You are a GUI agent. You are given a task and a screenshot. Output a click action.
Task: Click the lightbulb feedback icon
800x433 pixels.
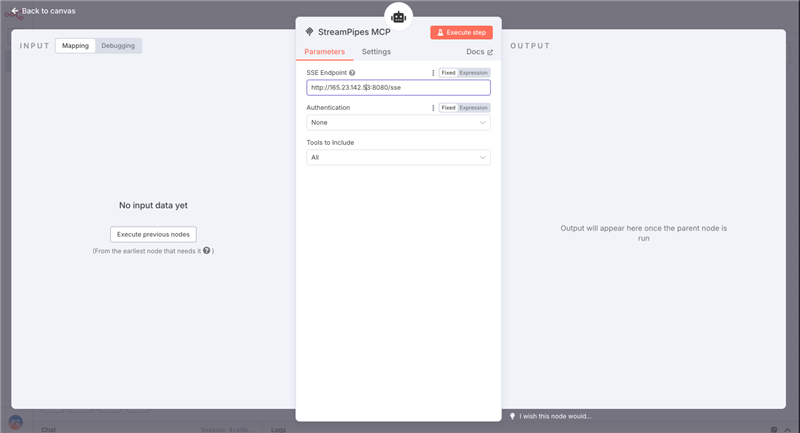pos(512,416)
